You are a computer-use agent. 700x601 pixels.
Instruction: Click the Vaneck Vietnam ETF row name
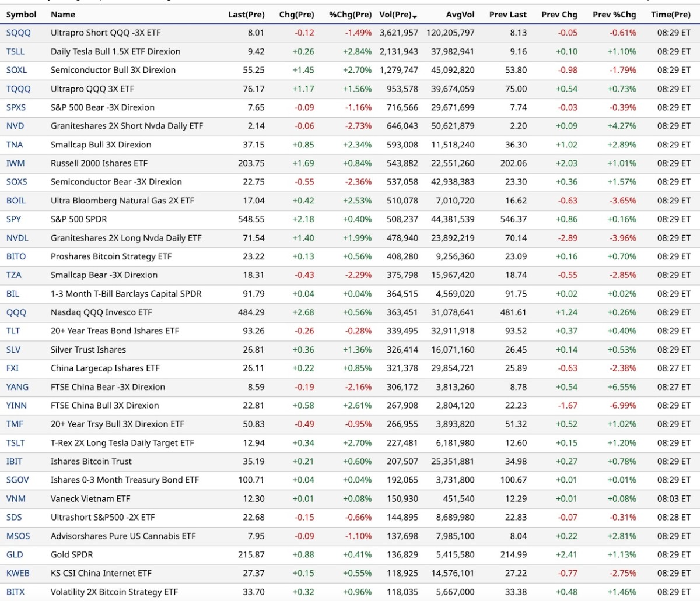click(90, 498)
